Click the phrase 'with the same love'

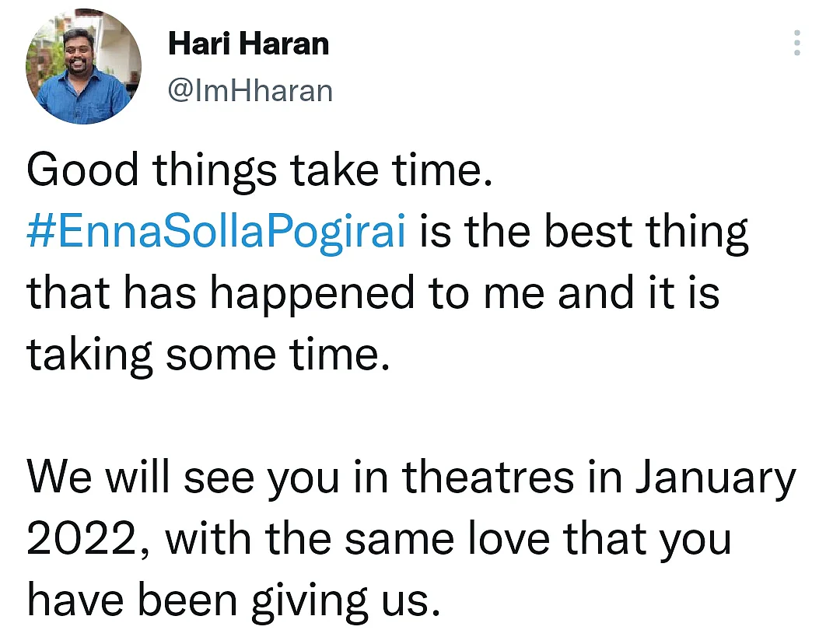tap(357, 538)
